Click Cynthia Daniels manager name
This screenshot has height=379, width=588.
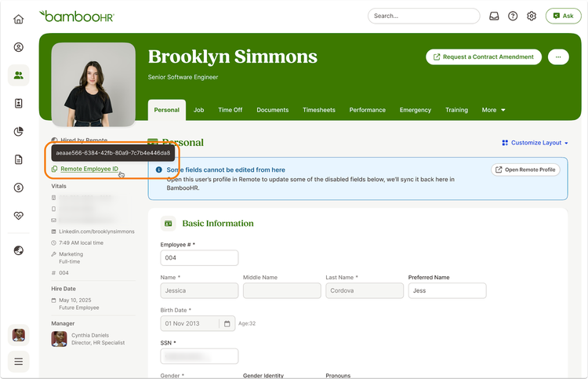click(90, 335)
